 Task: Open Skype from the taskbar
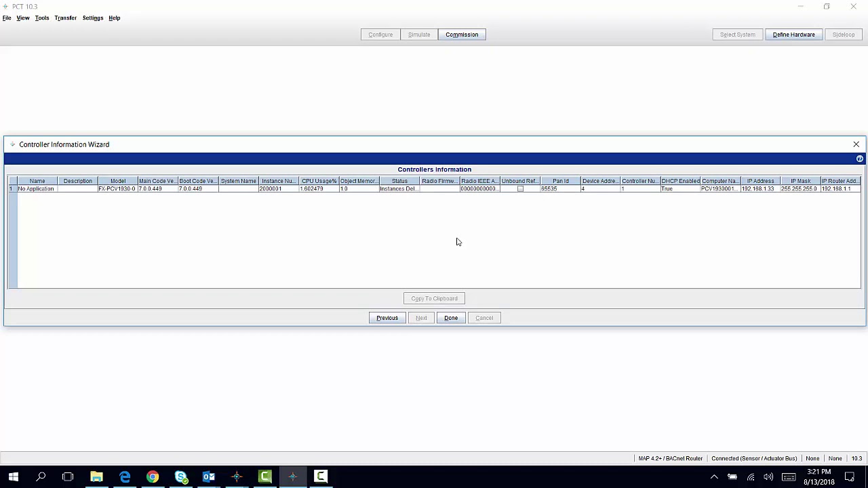[181, 476]
